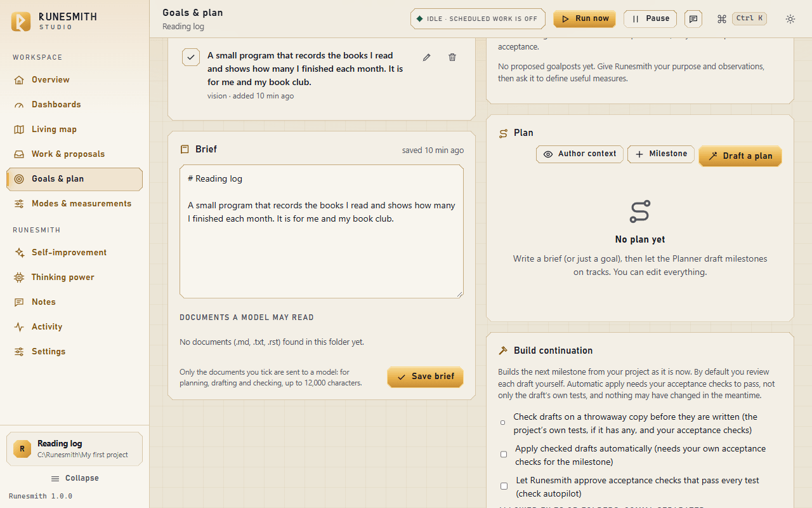
Task: Go to Thinking power
Action: tap(74, 277)
